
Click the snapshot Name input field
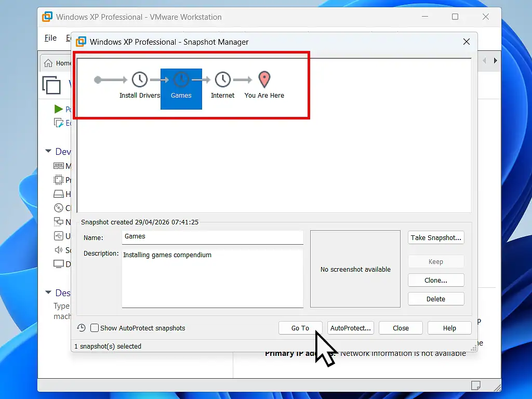pos(212,237)
